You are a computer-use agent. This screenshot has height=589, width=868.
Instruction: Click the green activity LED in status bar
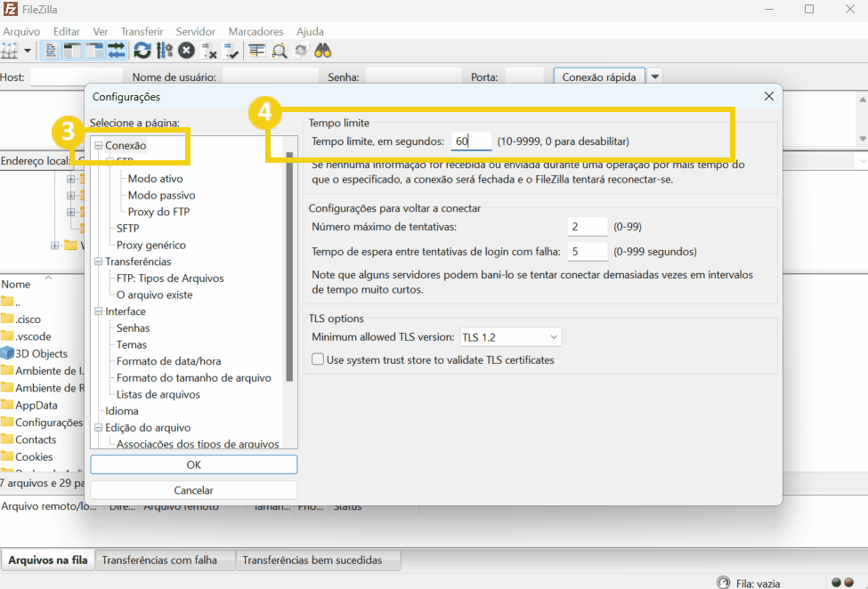click(837, 583)
